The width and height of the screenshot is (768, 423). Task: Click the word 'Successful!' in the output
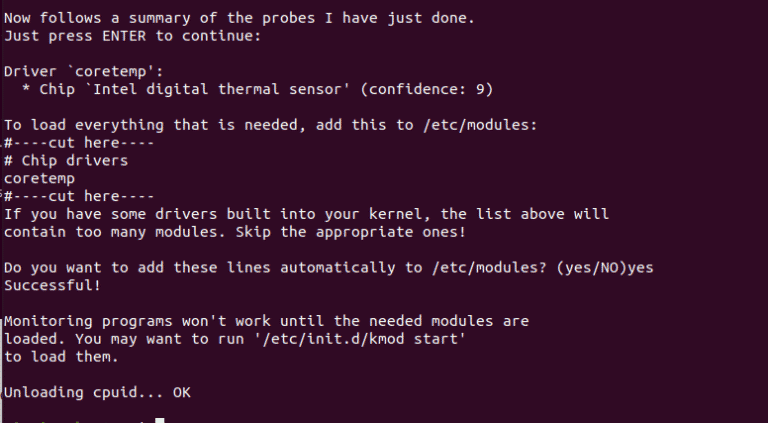point(52,285)
